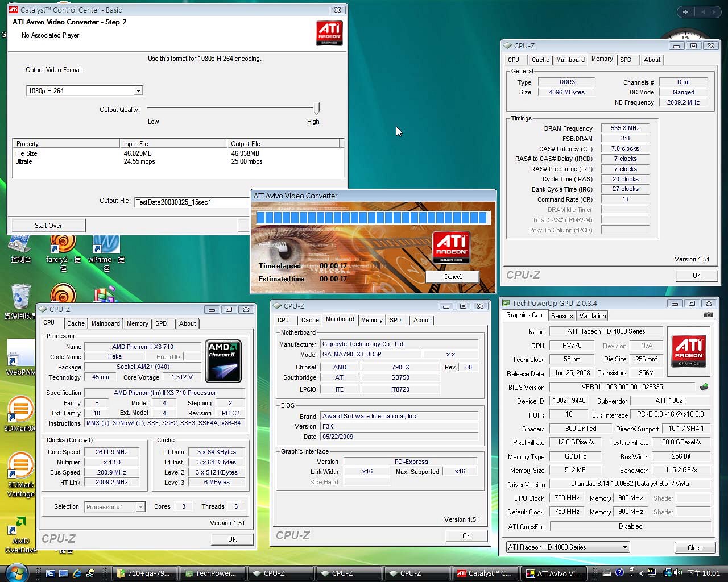Click the taskbar clock showing 10:01

704,573
